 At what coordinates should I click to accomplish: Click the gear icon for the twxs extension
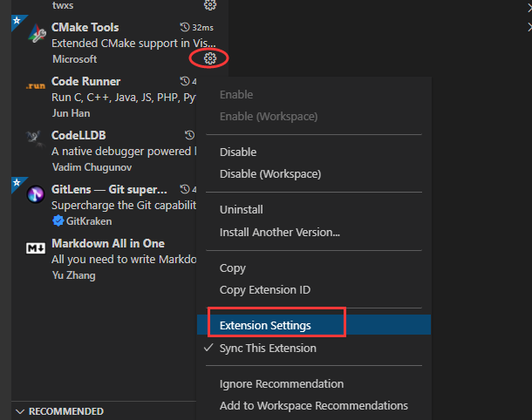210,4
